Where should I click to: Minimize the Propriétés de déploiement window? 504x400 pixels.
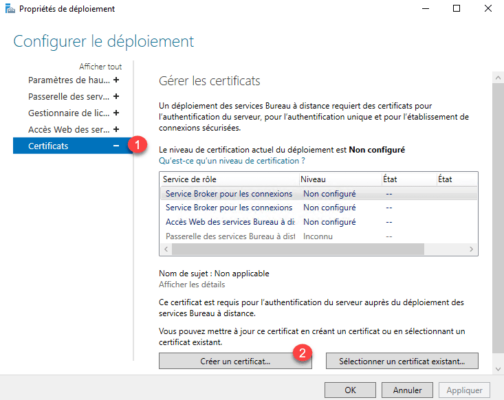(426, 8)
